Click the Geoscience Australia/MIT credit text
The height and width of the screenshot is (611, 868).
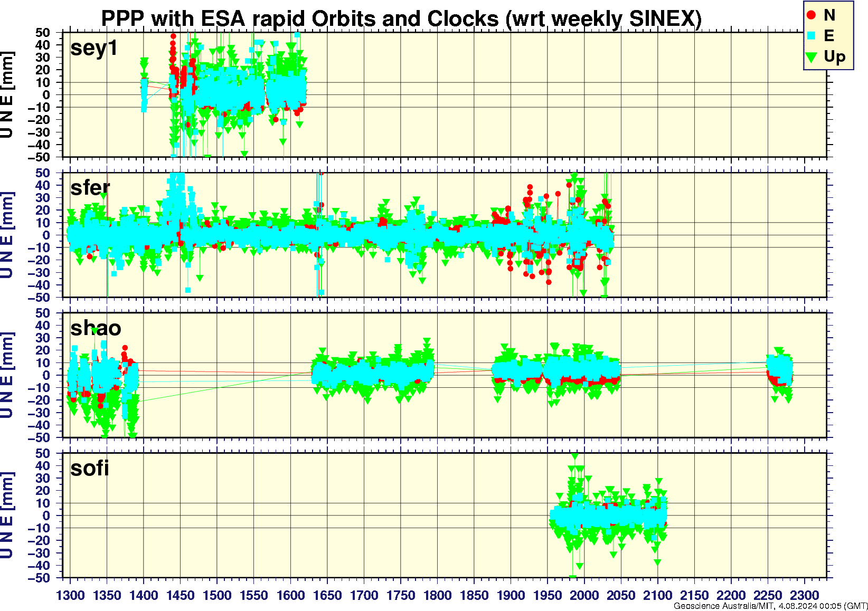770,606
